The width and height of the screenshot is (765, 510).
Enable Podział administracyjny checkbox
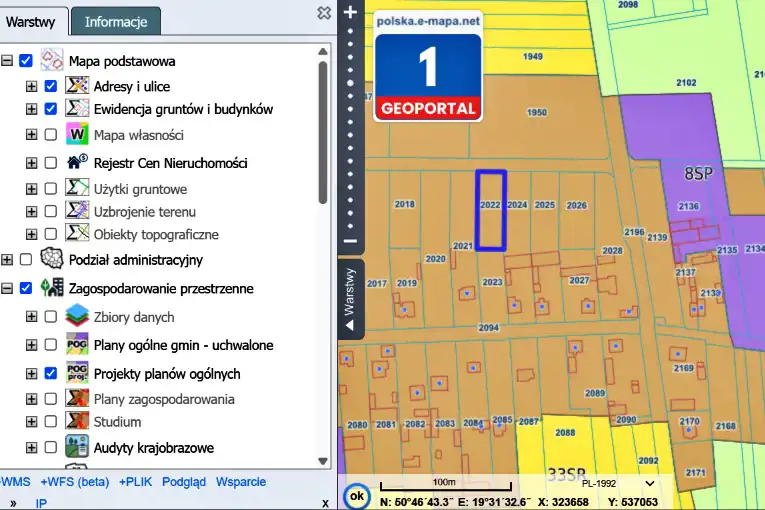pyautogui.click(x=26, y=260)
